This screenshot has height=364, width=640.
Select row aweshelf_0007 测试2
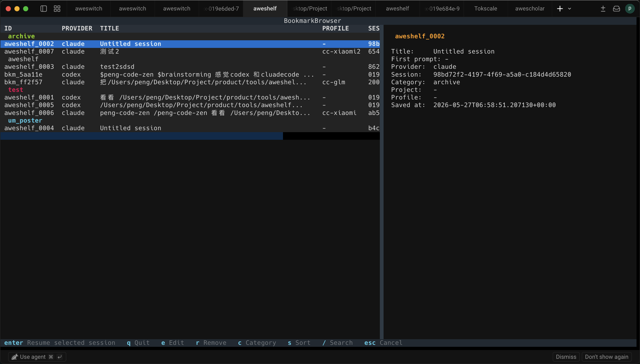(190, 52)
